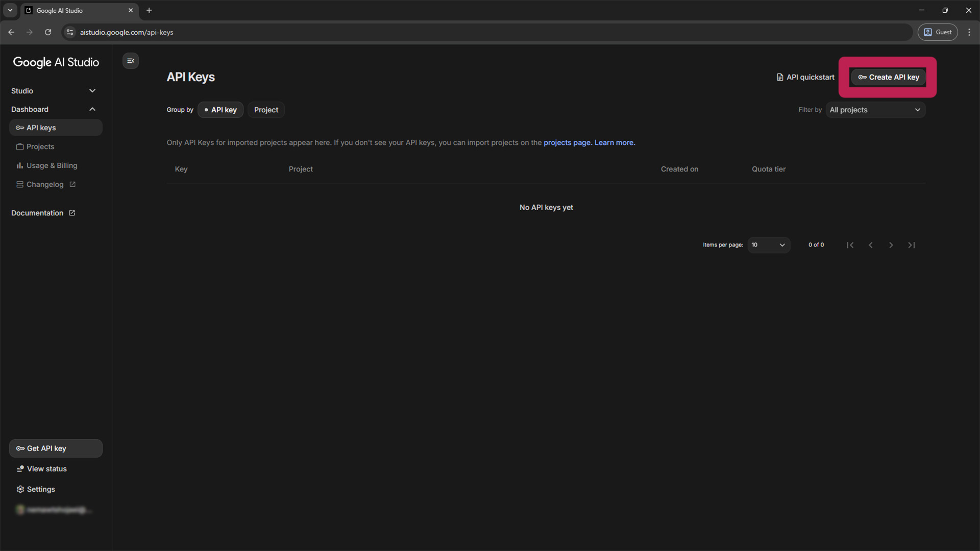Follow the projects page link
980x551 pixels.
coord(567,143)
